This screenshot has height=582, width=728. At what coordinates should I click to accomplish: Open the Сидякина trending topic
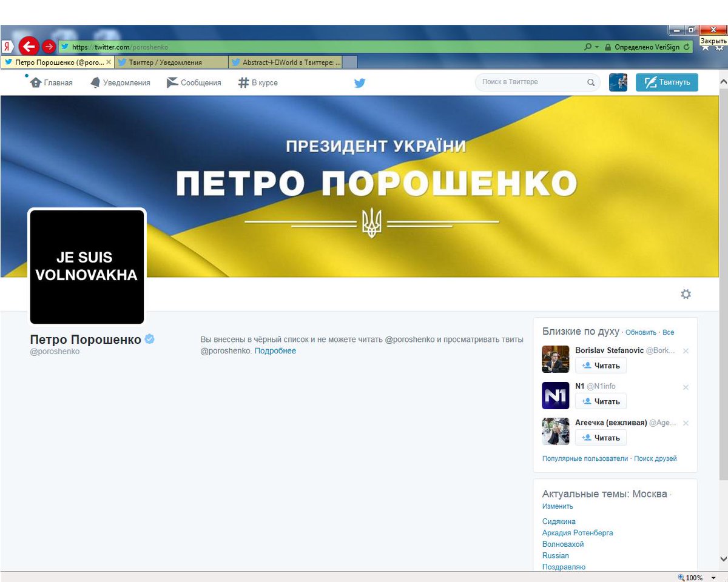[559, 521]
